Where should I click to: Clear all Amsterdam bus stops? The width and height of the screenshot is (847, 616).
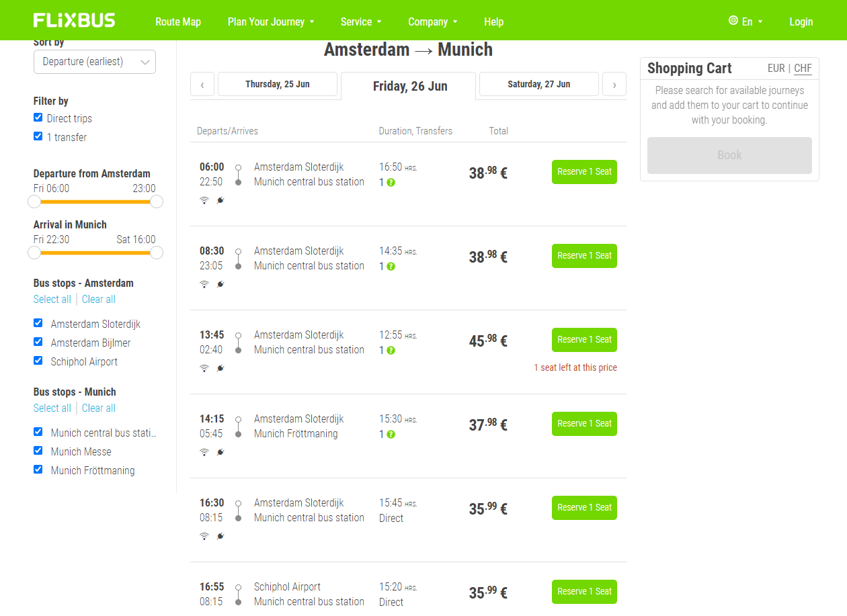[99, 300]
